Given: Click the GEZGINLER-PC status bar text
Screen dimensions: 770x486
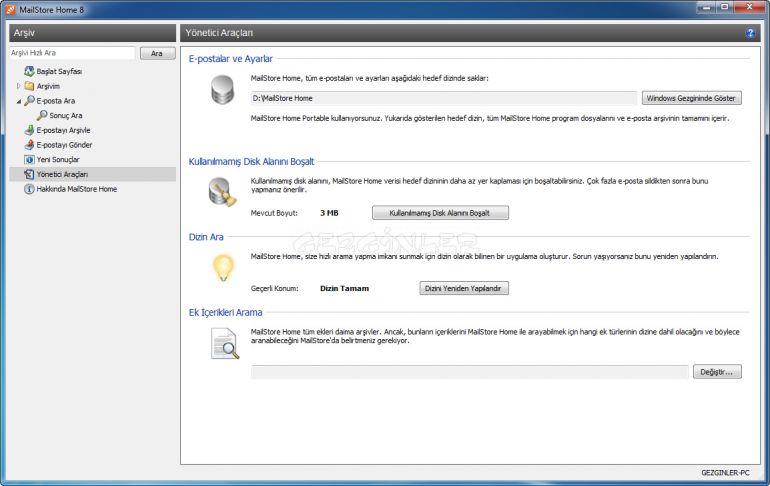Looking at the screenshot, I should tap(725, 473).
